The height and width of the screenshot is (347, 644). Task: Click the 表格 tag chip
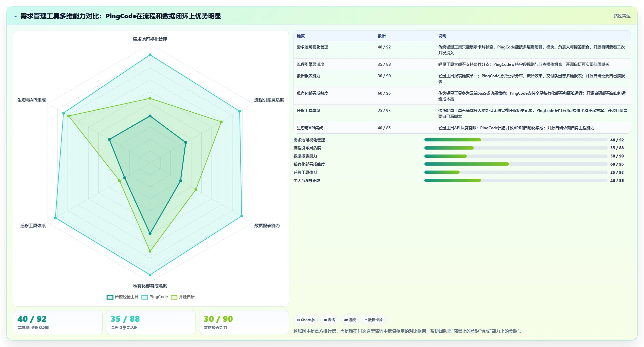point(329,320)
